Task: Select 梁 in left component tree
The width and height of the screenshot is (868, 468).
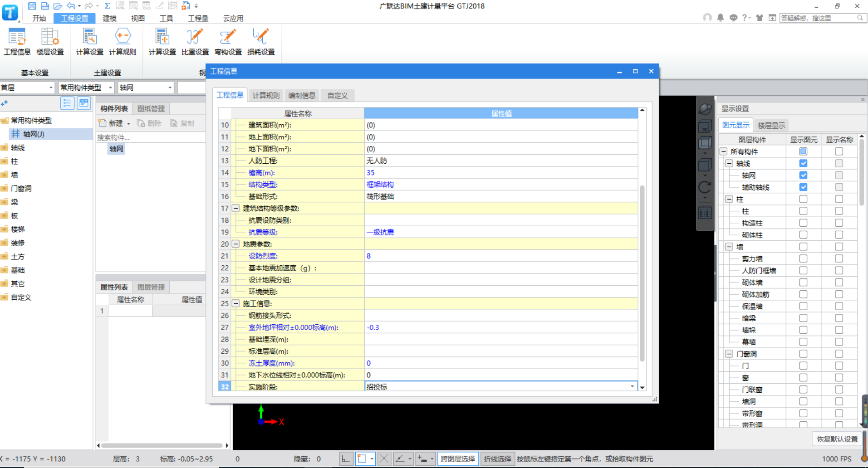Action: click(x=15, y=202)
